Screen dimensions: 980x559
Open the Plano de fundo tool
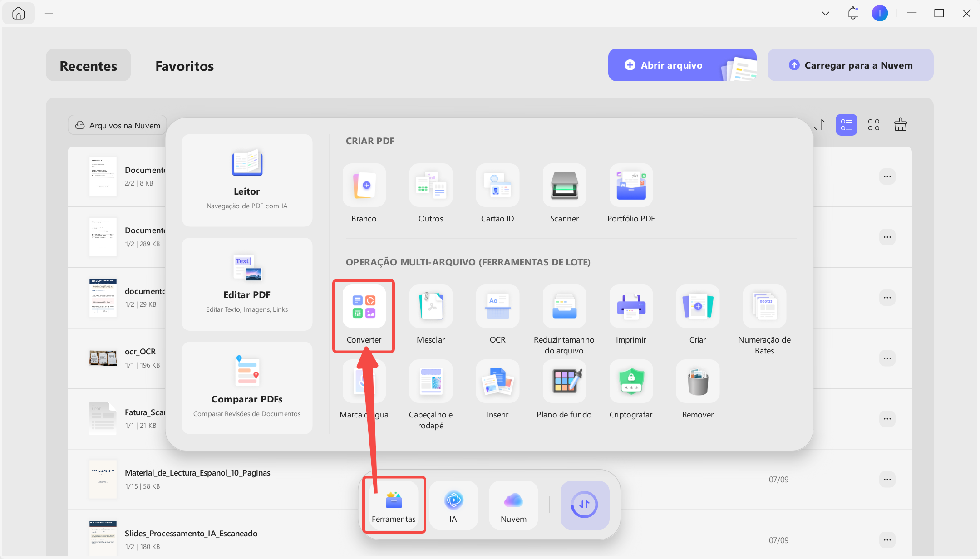pos(564,381)
